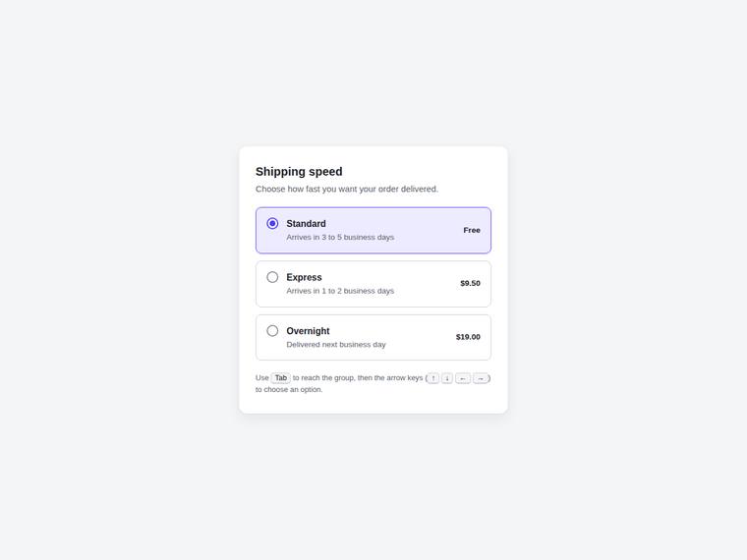Screen dimensions: 747x560
Task: Click the left arrow key hint
Action: point(463,378)
